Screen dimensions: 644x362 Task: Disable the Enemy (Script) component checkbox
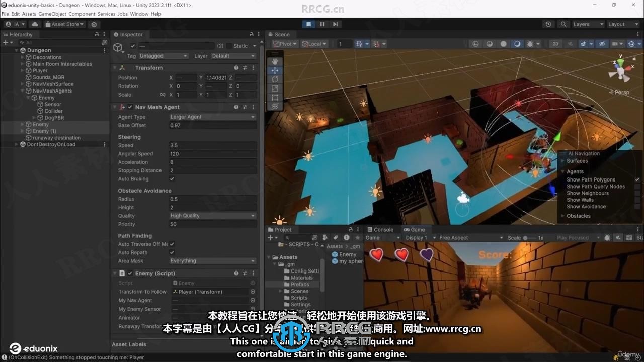[130, 273]
